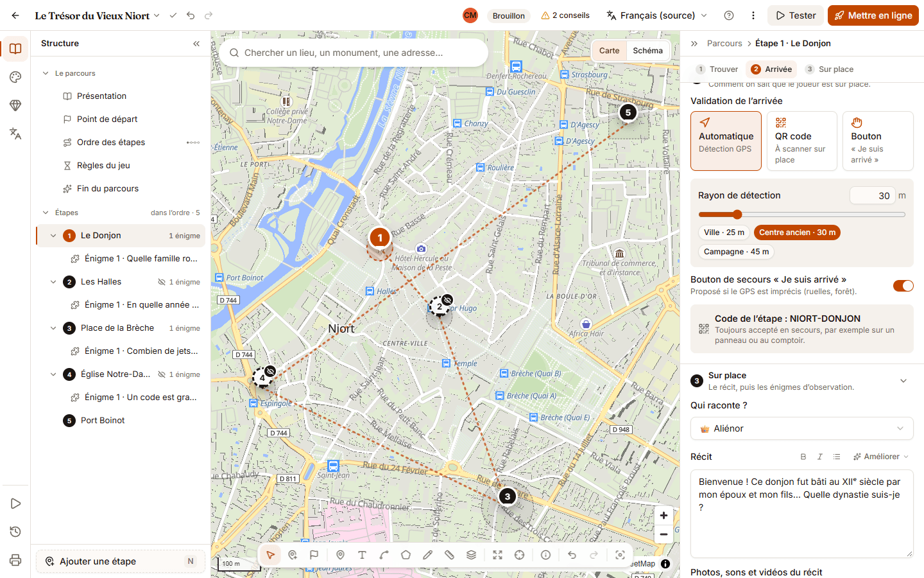Pick the polygon zone tool

[406, 555]
